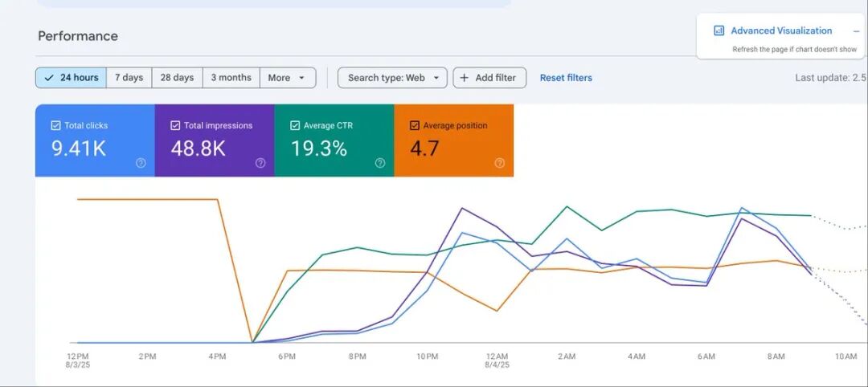Uncheck the Total clicks checkbox
Screen dimensions: 868x387
[x=55, y=125]
